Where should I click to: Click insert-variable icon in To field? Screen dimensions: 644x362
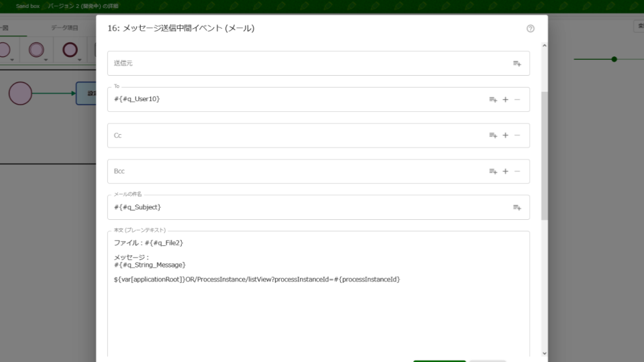493,99
